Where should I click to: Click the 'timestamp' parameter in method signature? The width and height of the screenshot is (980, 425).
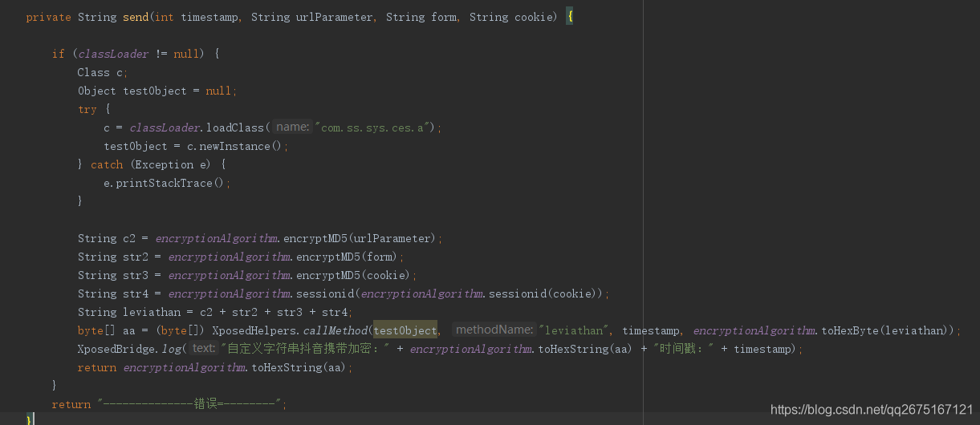pos(209,17)
